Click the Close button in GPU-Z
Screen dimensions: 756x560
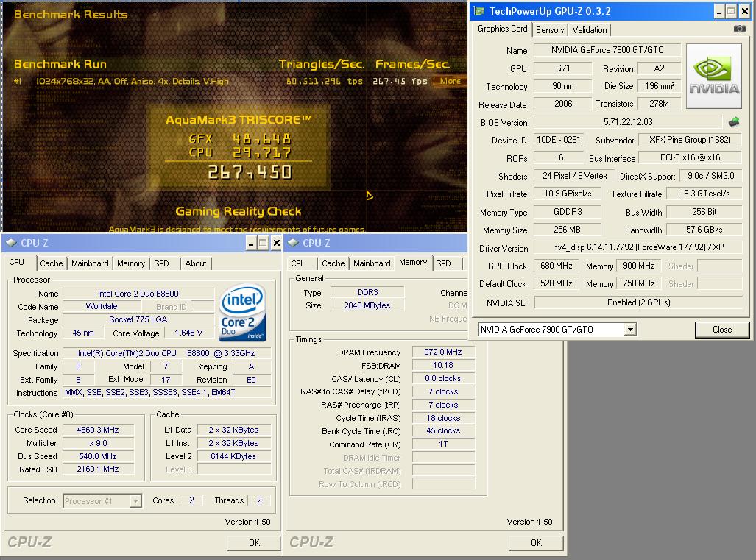pyautogui.click(x=721, y=330)
